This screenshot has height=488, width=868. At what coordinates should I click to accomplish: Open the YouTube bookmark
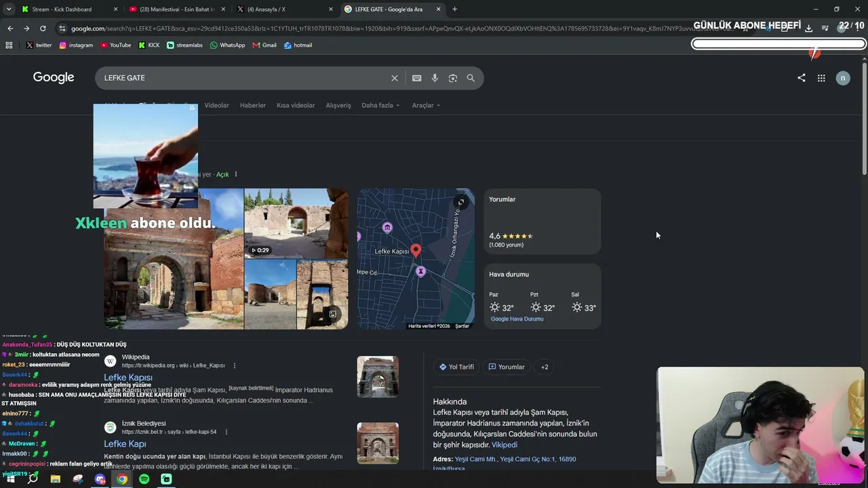(x=116, y=45)
